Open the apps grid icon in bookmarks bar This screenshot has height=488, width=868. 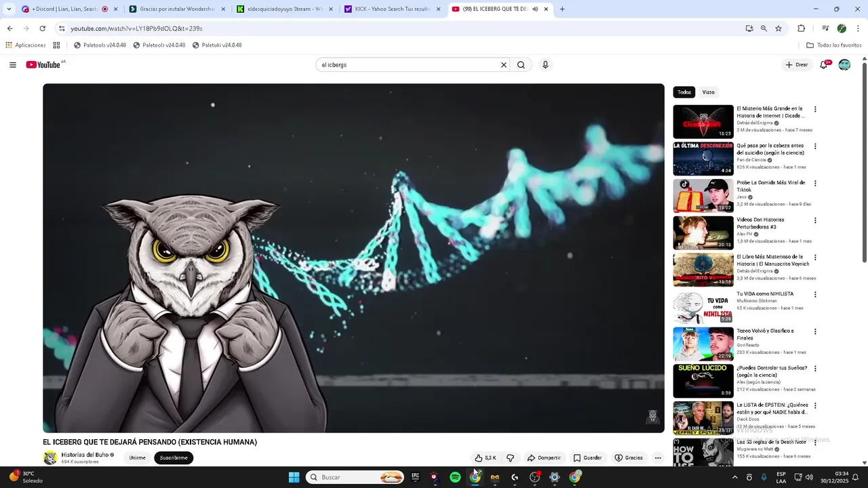(x=56, y=45)
